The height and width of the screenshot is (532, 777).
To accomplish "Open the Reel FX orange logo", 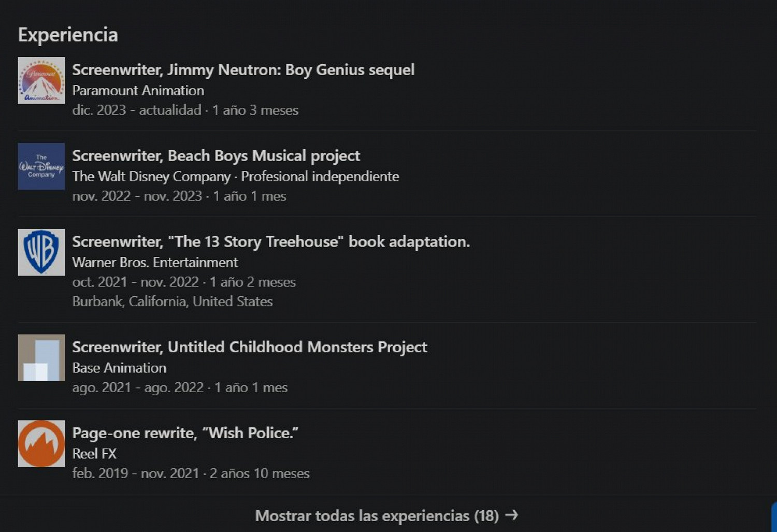I will point(41,443).
